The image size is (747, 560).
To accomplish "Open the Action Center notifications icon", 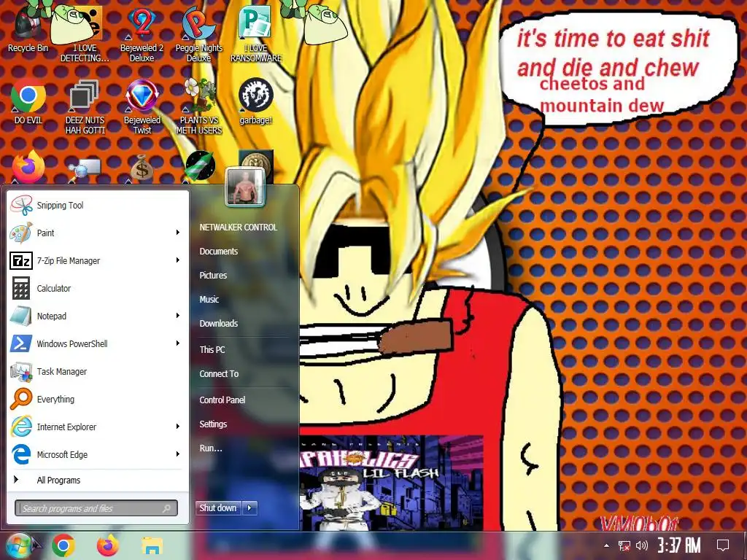I will (x=723, y=545).
